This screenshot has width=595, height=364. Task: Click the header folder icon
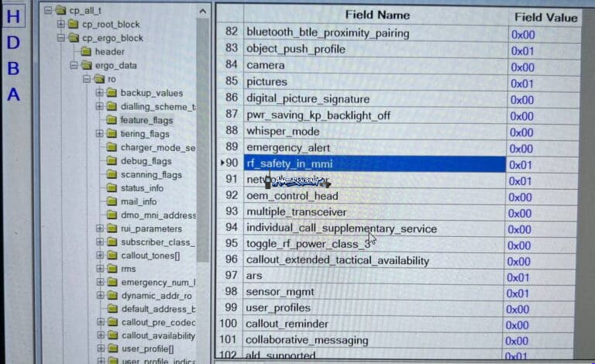(86, 51)
